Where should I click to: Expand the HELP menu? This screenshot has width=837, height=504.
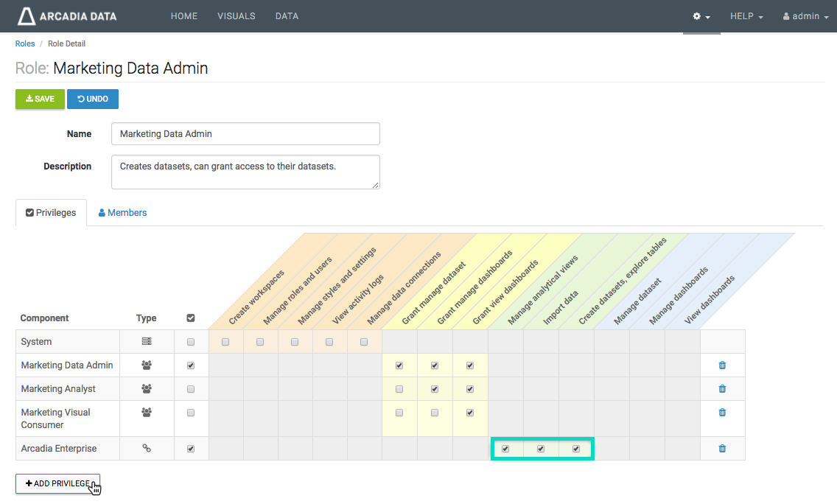pos(746,16)
